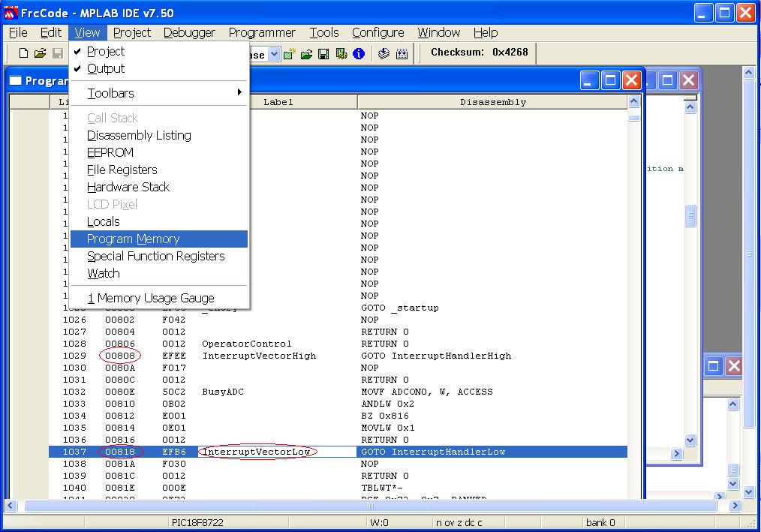Screen dimensions: 761x532
Task: Select File Registers from View menu
Action: 158,170
